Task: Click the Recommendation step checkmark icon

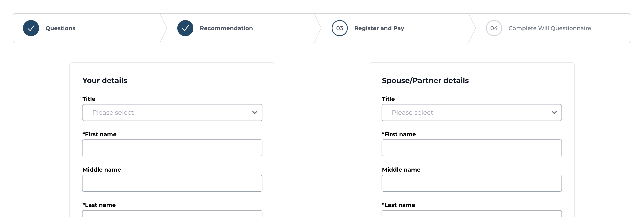Action: [185, 28]
